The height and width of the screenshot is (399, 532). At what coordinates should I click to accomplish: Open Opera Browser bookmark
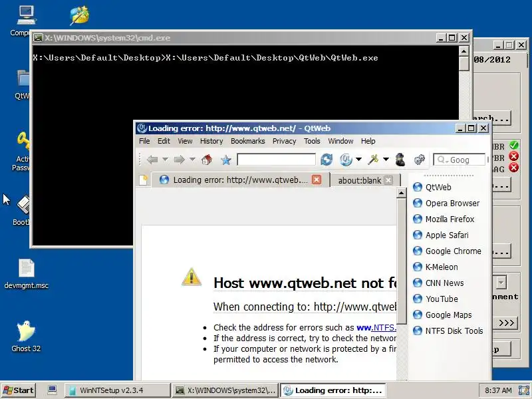click(446, 203)
